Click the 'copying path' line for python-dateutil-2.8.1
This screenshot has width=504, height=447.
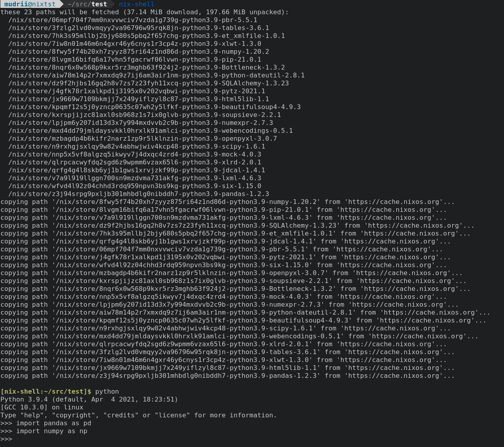(245, 312)
